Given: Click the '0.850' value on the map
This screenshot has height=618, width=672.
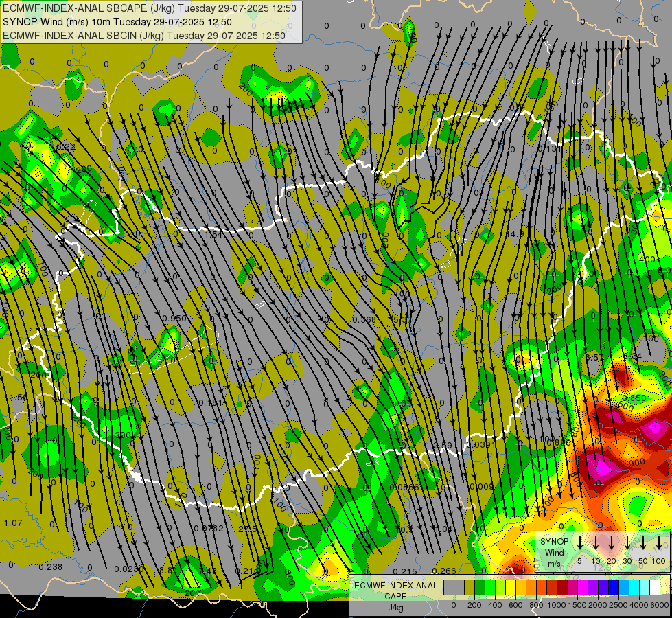Looking at the screenshot, I should pos(634,398).
